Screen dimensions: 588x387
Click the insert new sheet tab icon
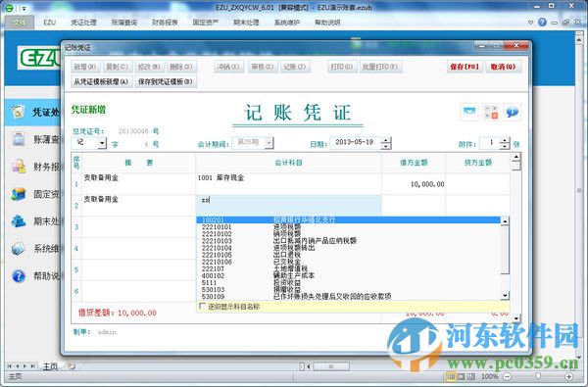71,366
